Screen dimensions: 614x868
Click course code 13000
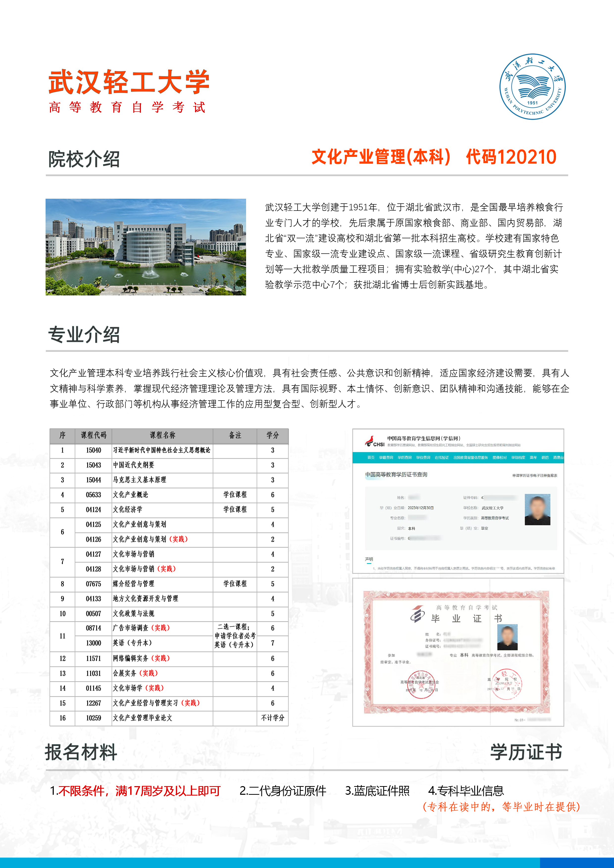(x=93, y=643)
